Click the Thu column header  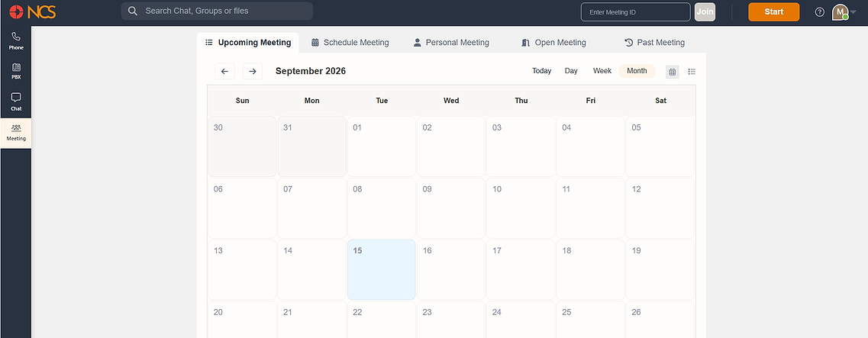pyautogui.click(x=521, y=101)
